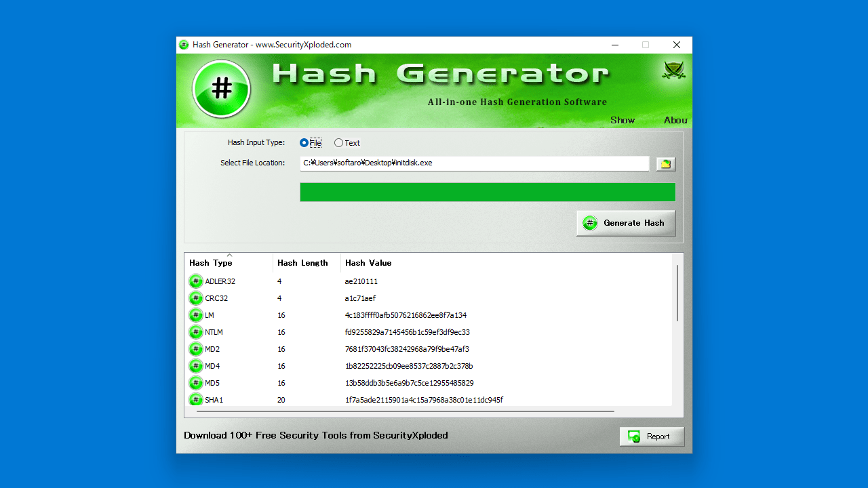Minimize the Hash Generator window
The image size is (868, 488).
(x=615, y=45)
